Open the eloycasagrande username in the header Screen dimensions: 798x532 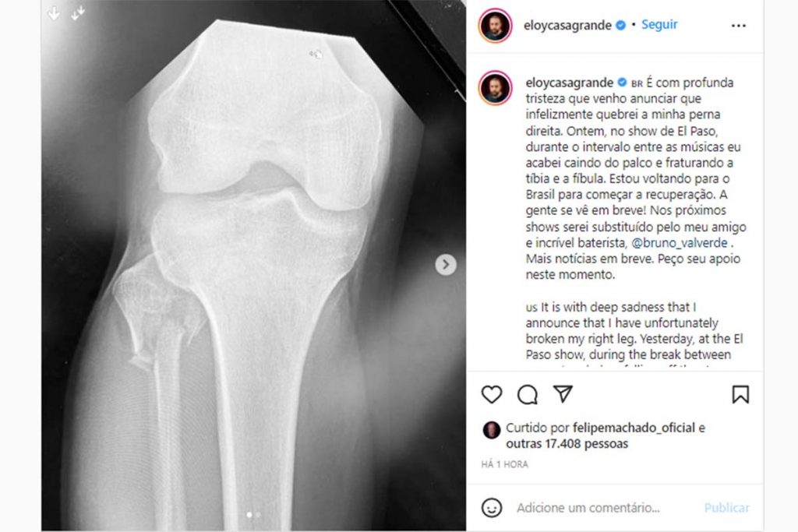point(567,25)
